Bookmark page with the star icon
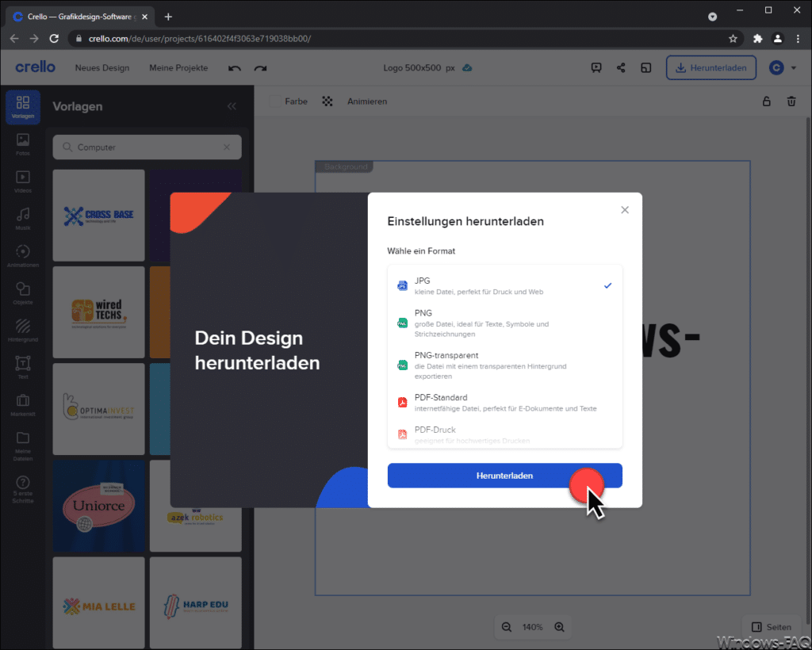This screenshot has height=650, width=812. point(733,38)
